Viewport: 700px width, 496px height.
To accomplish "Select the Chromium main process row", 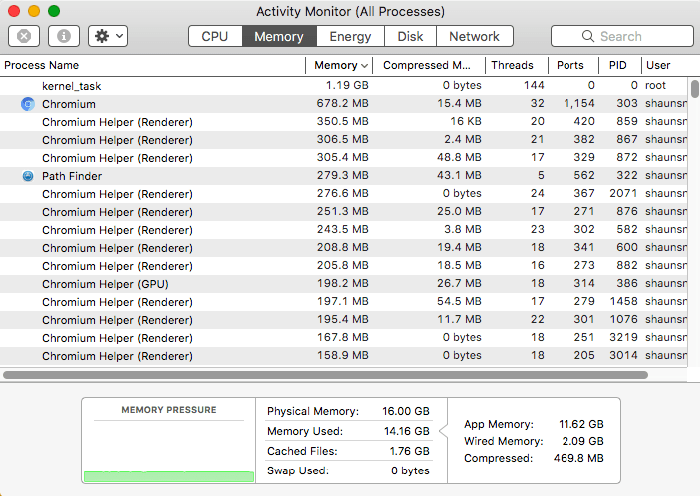I will pyautogui.click(x=344, y=104).
